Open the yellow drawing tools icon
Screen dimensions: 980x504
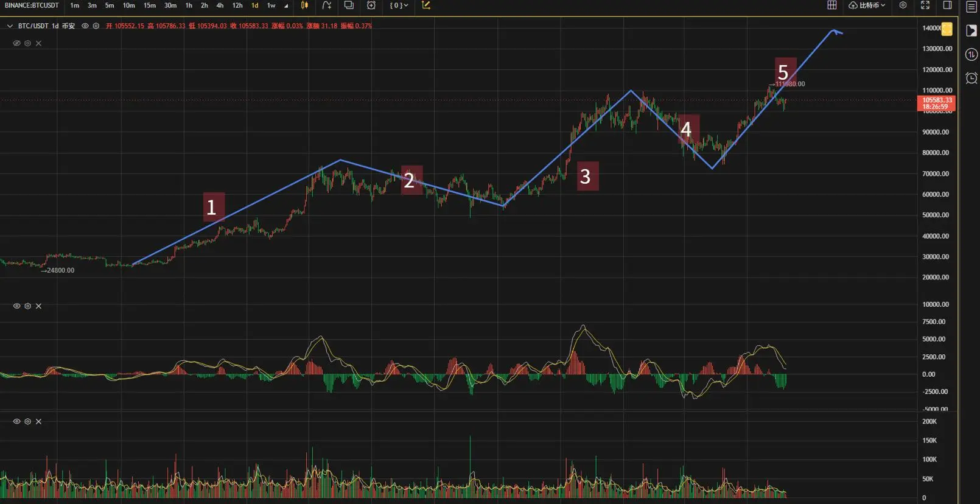tap(426, 5)
